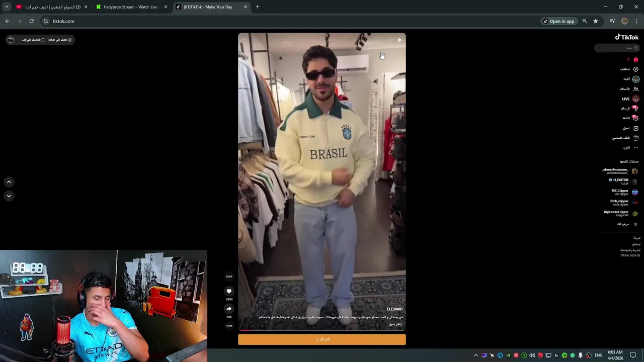This screenshot has height=362, width=644.
Task: Click the Open in app button
Action: (x=558, y=21)
